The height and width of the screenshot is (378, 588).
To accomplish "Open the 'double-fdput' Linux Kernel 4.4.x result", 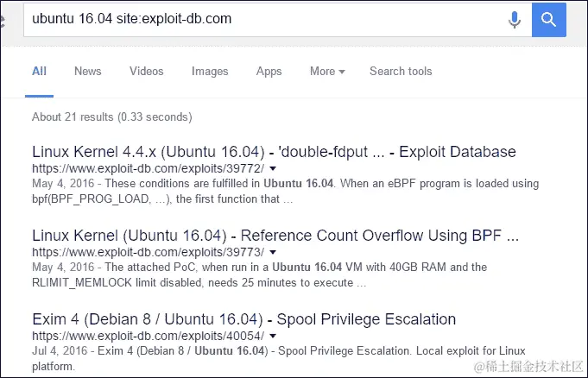I will (274, 152).
